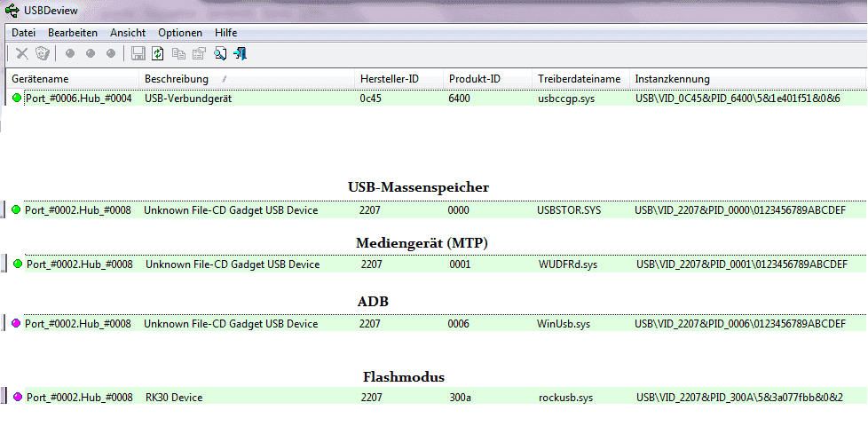Open the Bearbeiten menu

73,33
